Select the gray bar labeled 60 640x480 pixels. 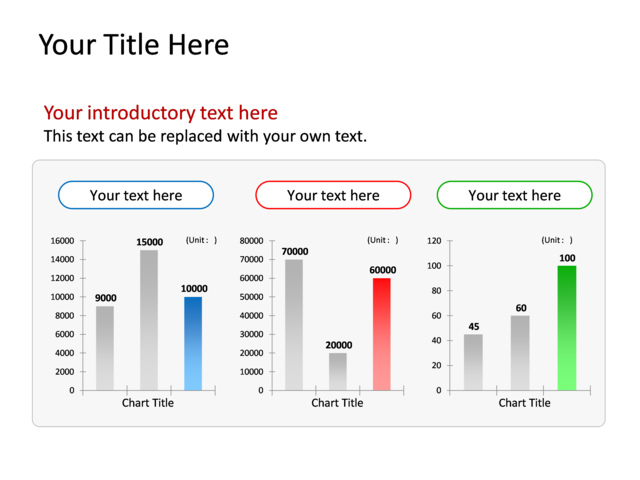[x=520, y=353]
